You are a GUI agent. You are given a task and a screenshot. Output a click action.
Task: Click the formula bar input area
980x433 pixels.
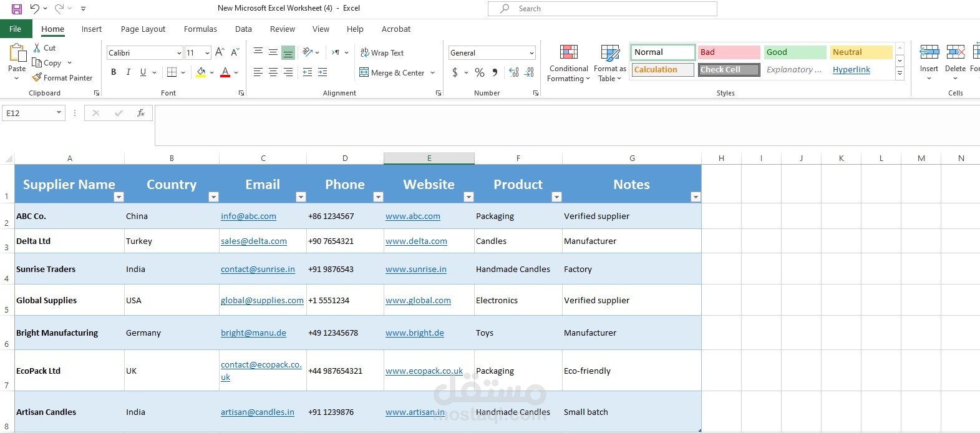[567, 125]
